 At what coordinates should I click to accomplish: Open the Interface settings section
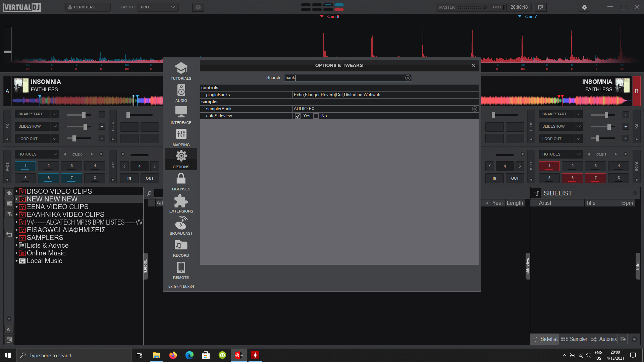point(181,115)
